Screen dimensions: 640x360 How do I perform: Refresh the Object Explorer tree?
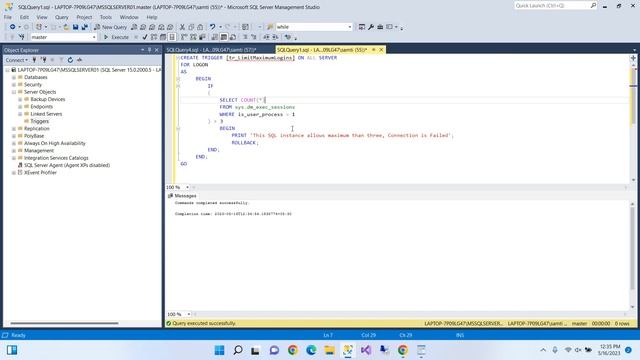click(x=70, y=60)
